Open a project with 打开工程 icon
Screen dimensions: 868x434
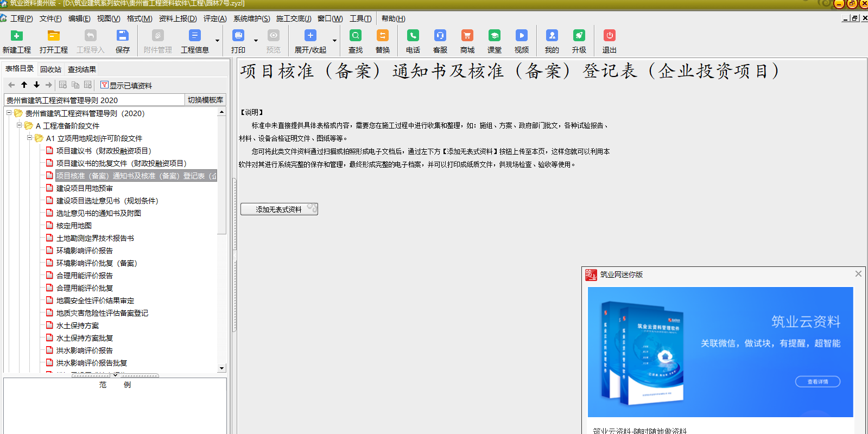(53, 36)
